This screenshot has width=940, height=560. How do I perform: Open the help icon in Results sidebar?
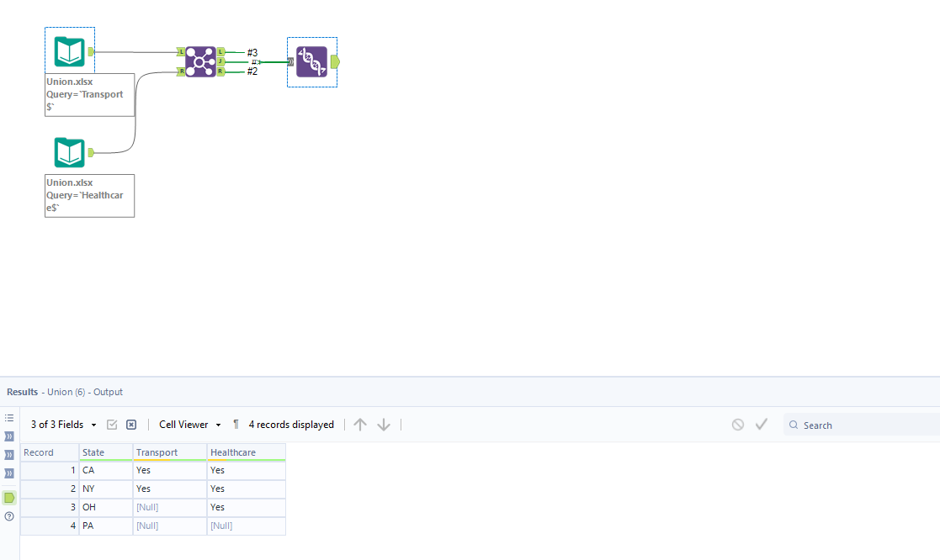point(9,516)
